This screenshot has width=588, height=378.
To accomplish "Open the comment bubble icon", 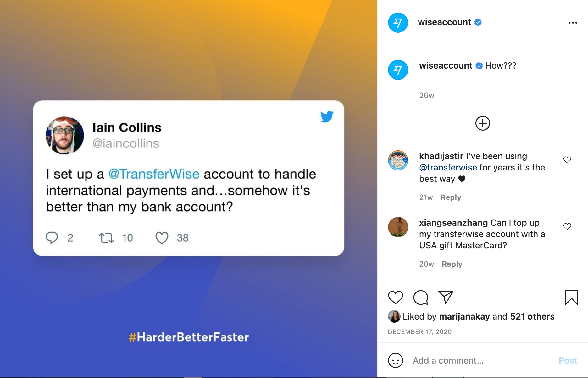I will [421, 297].
